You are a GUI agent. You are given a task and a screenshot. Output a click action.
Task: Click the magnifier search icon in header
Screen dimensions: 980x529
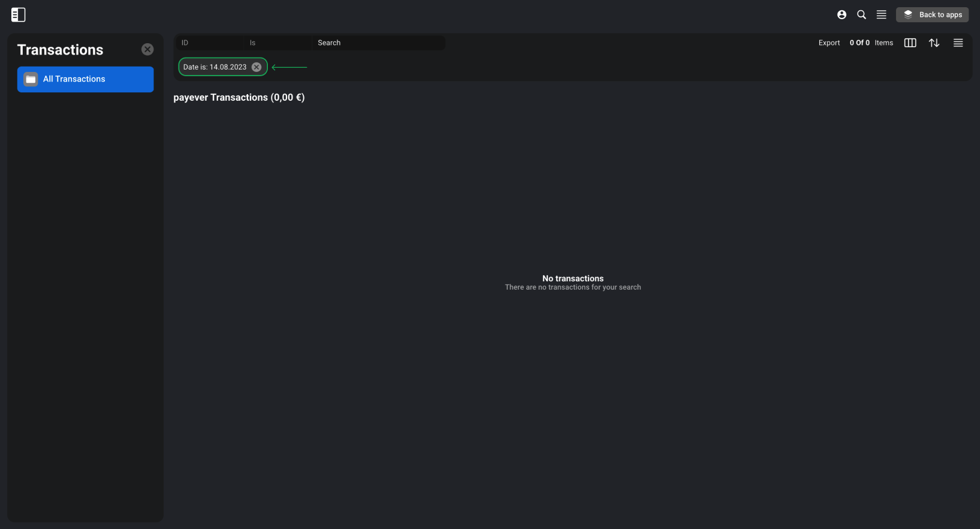pyautogui.click(x=861, y=14)
